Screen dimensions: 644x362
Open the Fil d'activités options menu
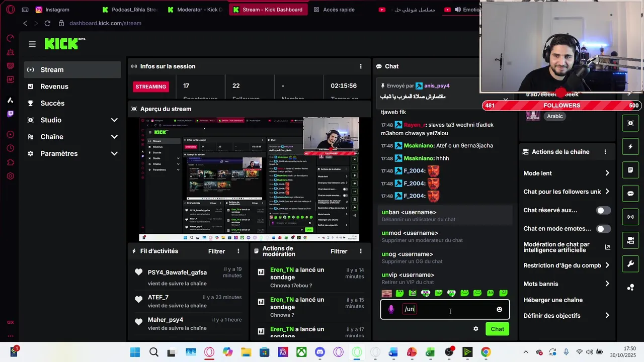tap(238, 251)
